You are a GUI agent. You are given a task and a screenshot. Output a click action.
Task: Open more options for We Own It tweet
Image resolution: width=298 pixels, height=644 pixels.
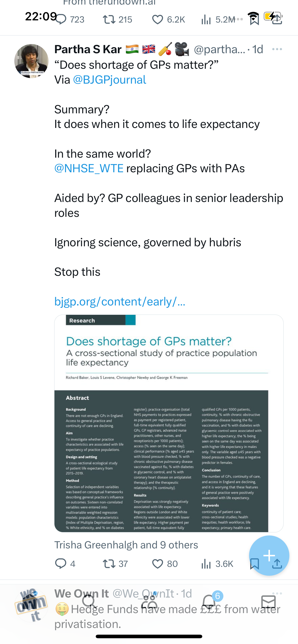pos(277,593)
